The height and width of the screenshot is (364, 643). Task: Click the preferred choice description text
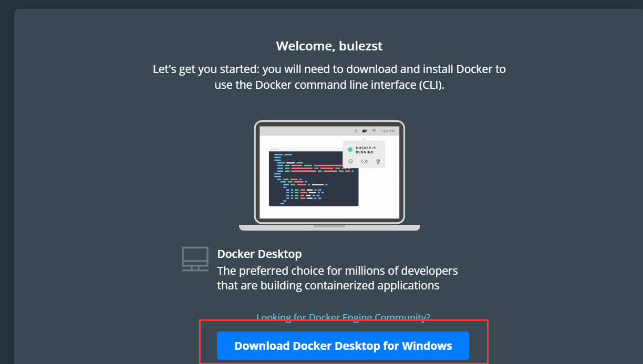click(x=338, y=278)
